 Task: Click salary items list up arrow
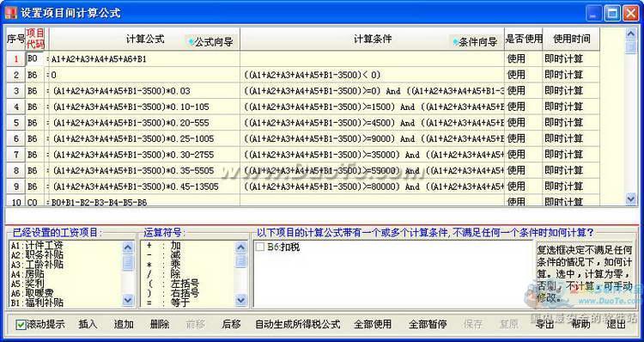(128, 247)
